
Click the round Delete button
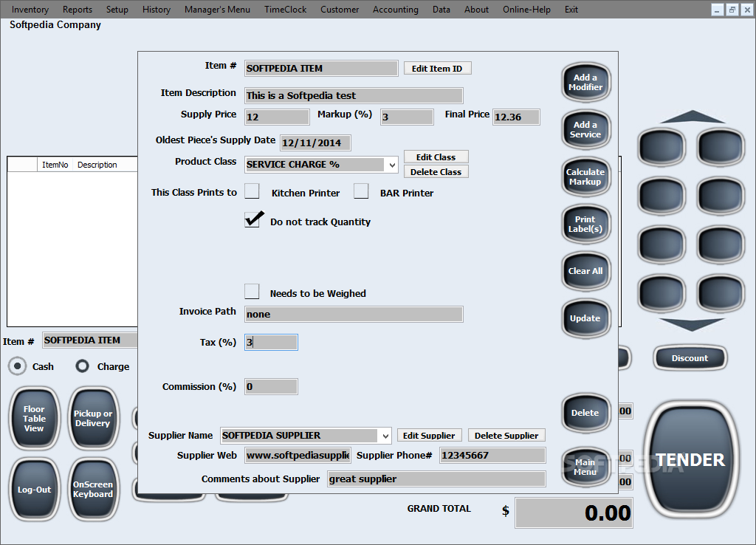coord(585,413)
